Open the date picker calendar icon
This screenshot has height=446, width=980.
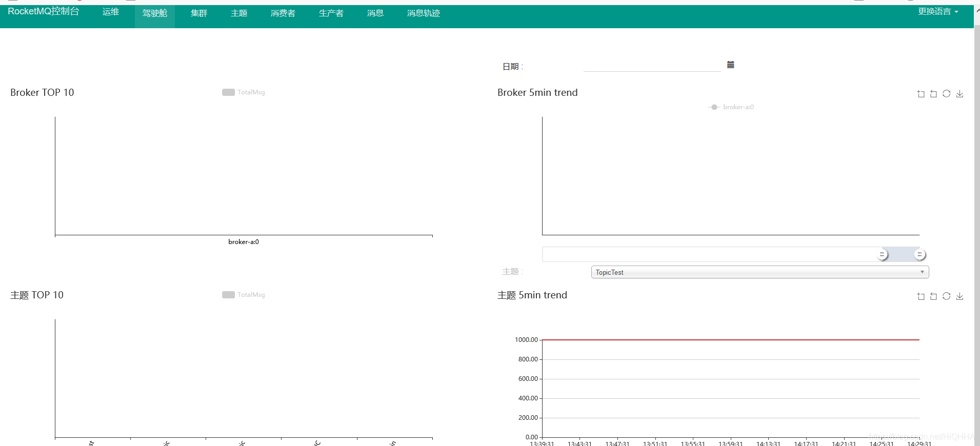pyautogui.click(x=731, y=65)
